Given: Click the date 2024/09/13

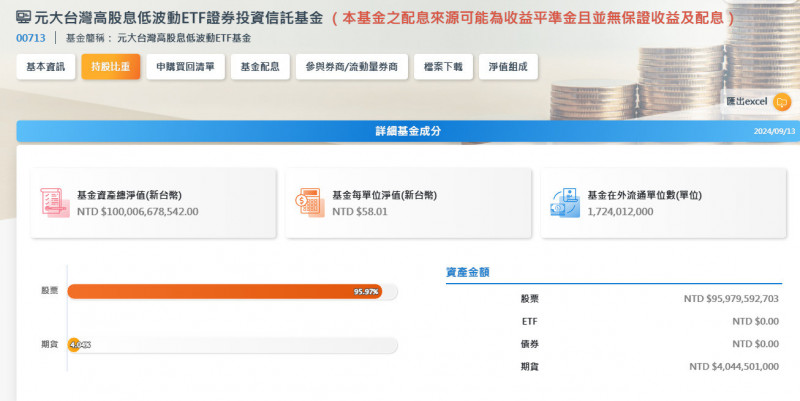Looking at the screenshot, I should pos(774,132).
